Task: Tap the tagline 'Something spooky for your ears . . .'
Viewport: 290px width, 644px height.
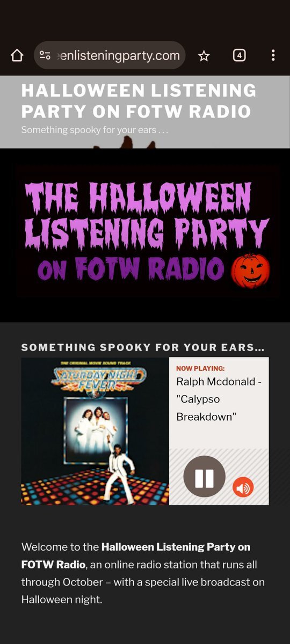Action: pyautogui.click(x=95, y=130)
